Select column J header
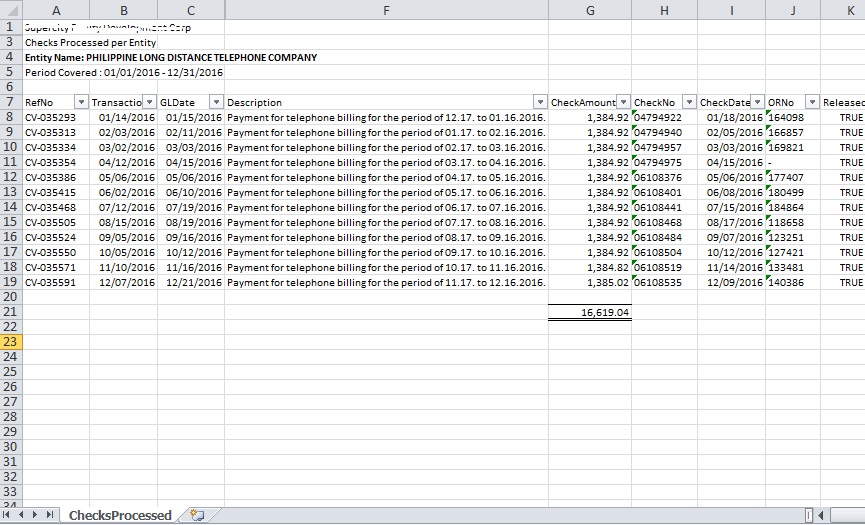The height and width of the screenshot is (525, 865). coord(793,10)
